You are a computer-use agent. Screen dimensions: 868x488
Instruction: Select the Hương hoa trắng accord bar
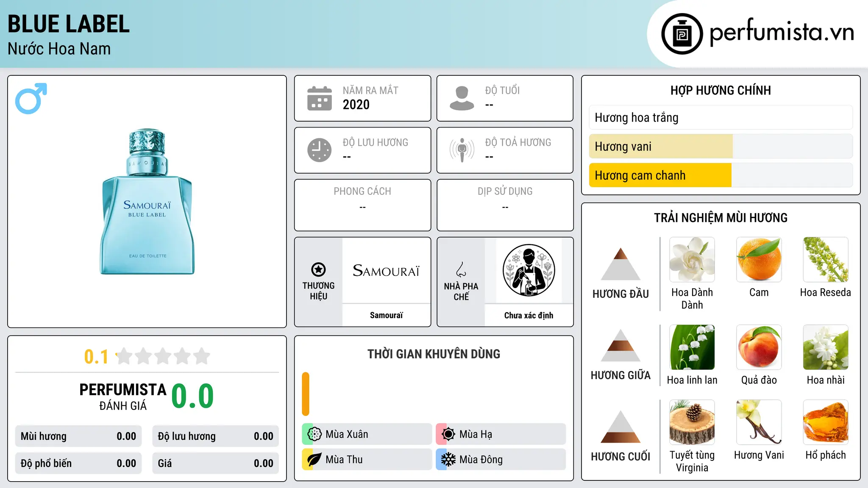coord(721,117)
